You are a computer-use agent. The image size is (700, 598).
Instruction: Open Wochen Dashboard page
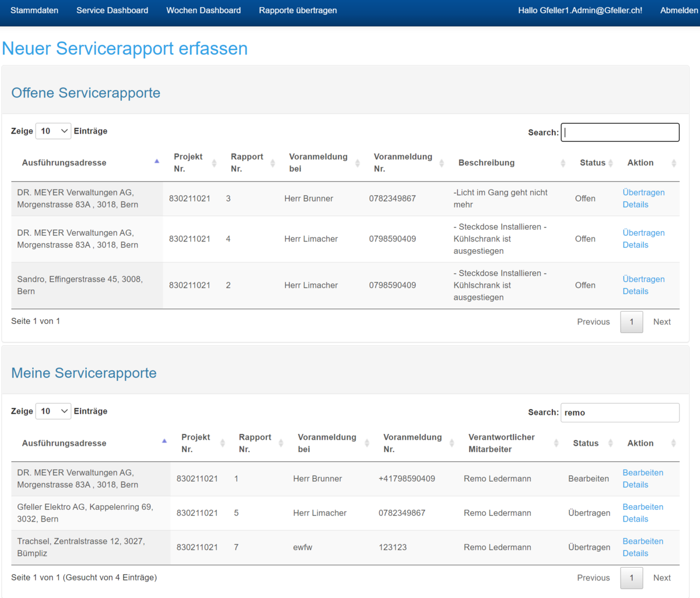[x=204, y=11]
